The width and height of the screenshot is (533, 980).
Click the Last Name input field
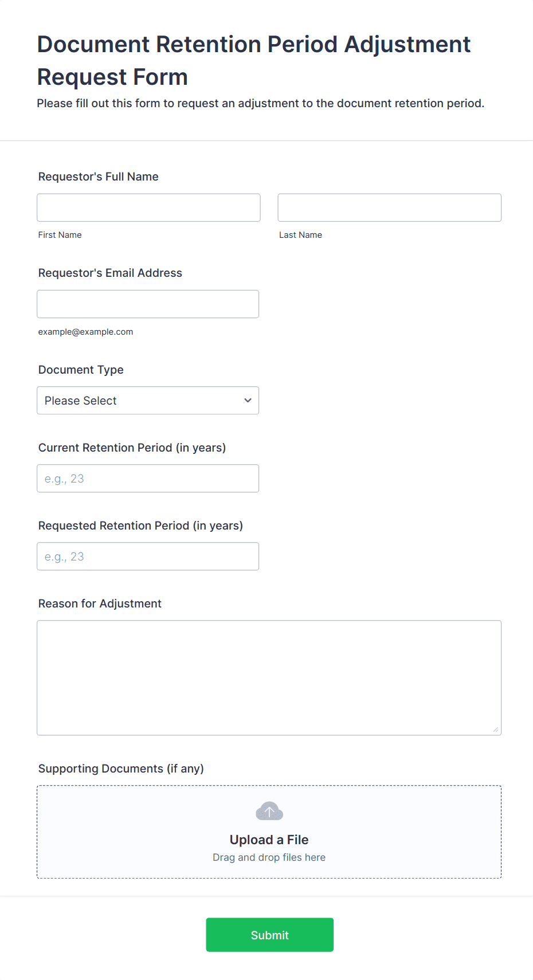(x=390, y=207)
